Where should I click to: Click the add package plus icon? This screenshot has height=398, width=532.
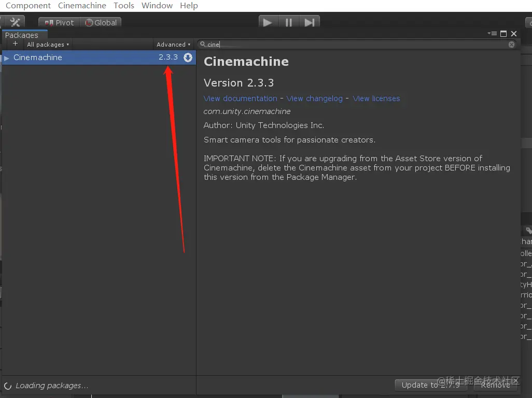coord(15,44)
